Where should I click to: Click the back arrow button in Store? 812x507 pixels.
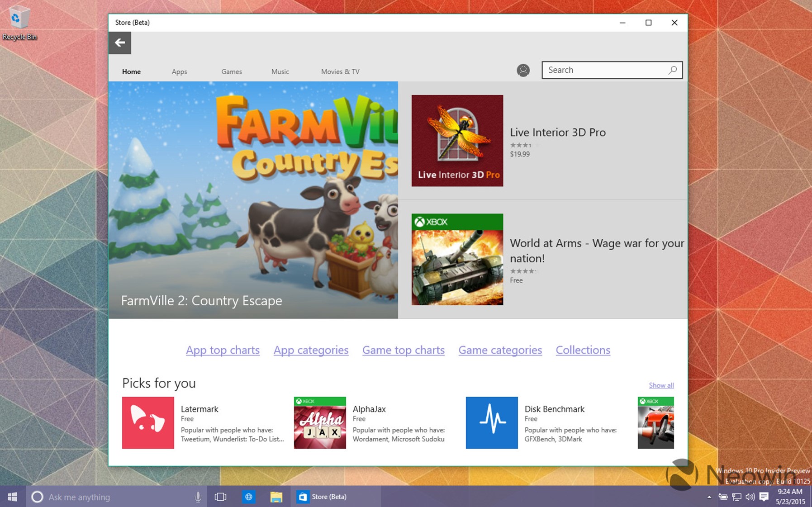[119, 43]
